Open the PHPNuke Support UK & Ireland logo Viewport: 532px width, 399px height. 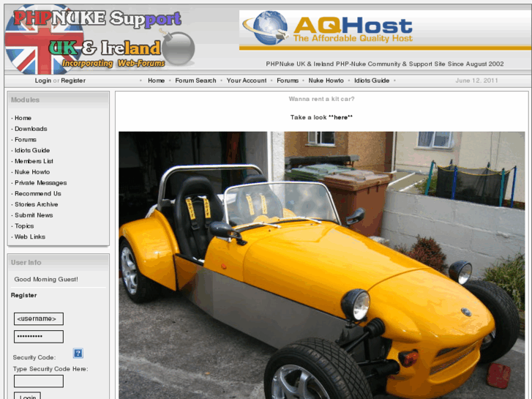(100, 39)
